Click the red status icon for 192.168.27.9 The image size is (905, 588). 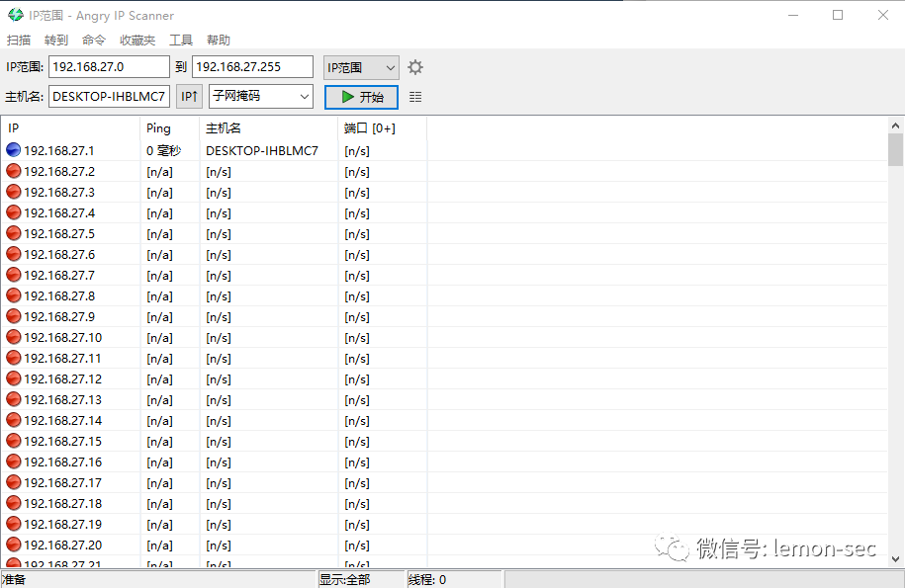pyautogui.click(x=13, y=316)
